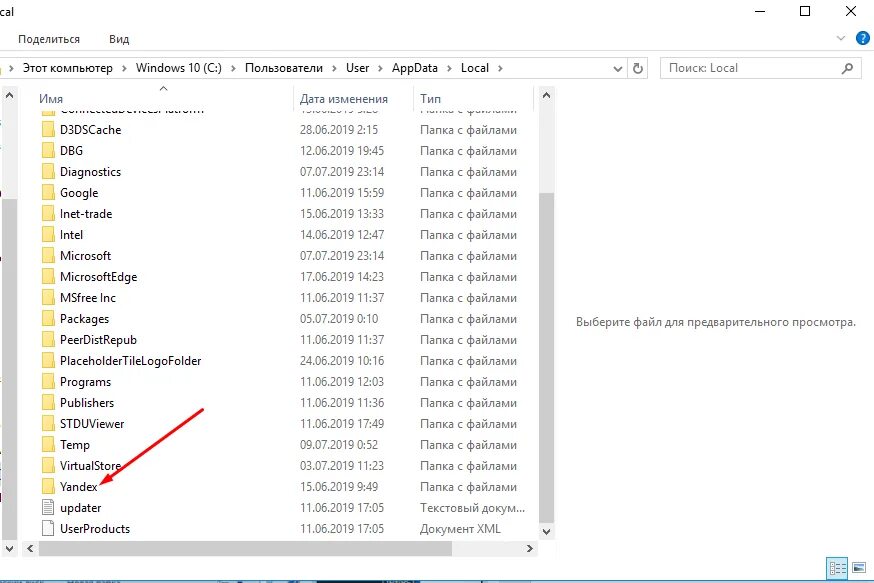874x583 pixels.
Task: Click navigation pane scroll up arrow
Action: pyautogui.click(x=9, y=95)
